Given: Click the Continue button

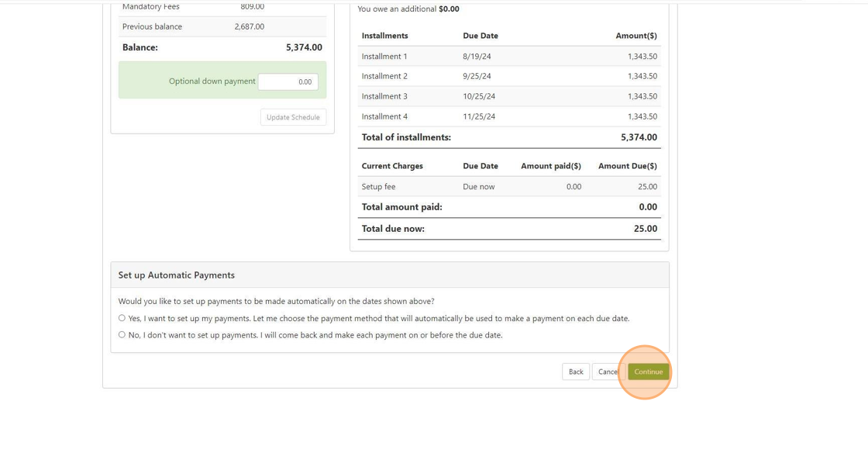Looking at the screenshot, I should click(x=648, y=372).
